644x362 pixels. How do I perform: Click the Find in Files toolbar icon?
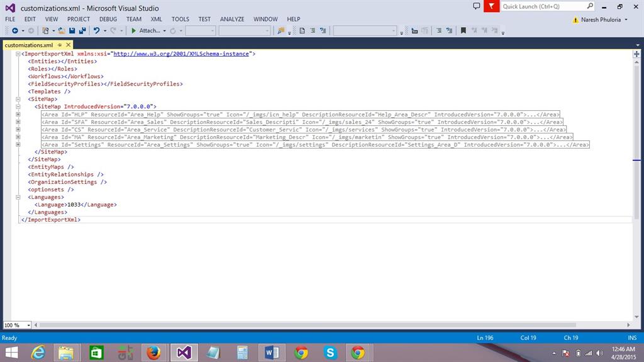[281, 31]
